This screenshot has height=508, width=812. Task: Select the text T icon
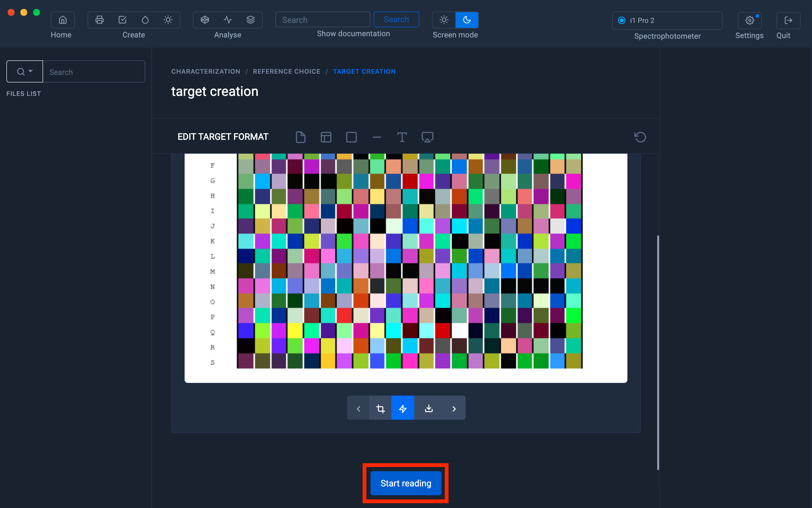pos(402,137)
